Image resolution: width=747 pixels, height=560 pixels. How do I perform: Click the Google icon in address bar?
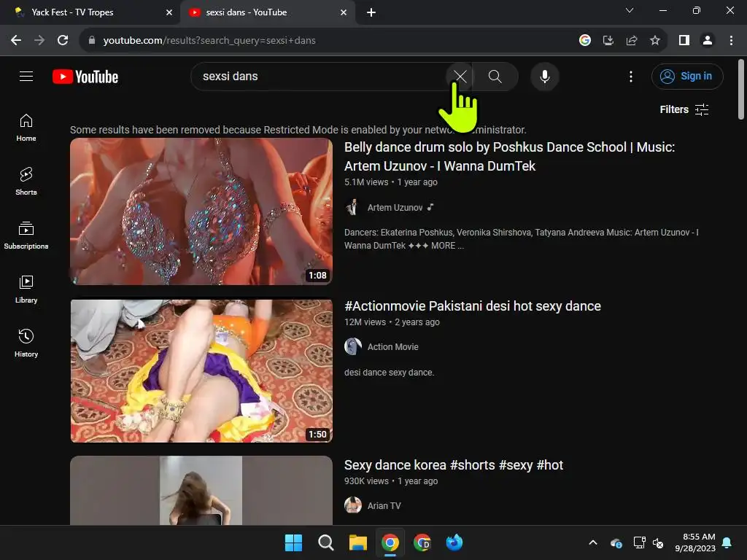click(585, 41)
